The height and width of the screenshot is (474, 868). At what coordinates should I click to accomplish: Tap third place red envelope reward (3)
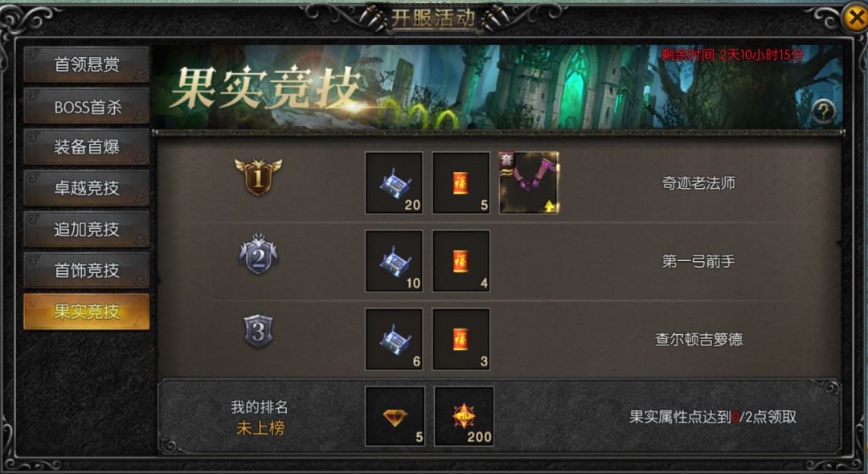tap(461, 338)
